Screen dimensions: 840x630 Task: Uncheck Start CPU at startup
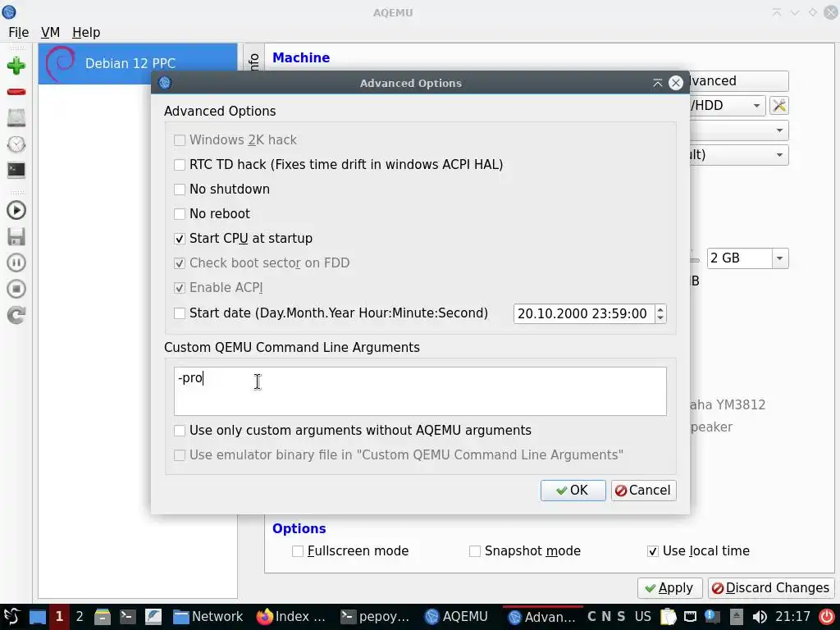tap(180, 239)
